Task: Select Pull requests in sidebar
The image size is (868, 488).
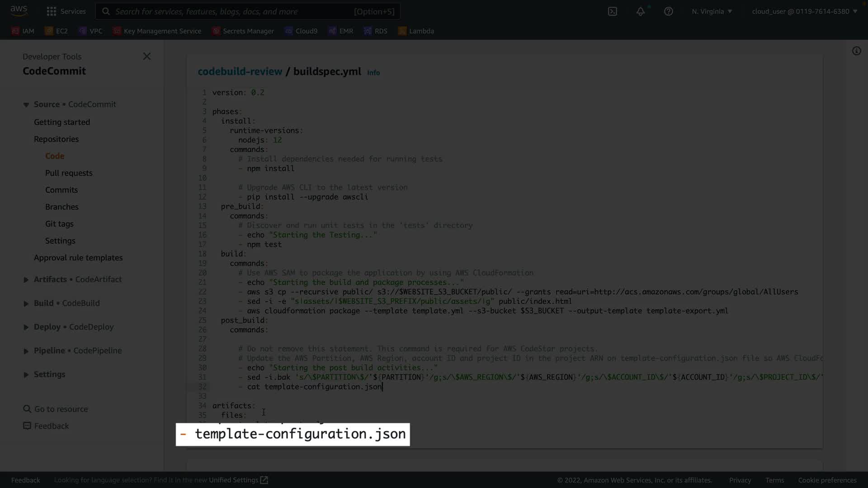Action: (x=69, y=173)
